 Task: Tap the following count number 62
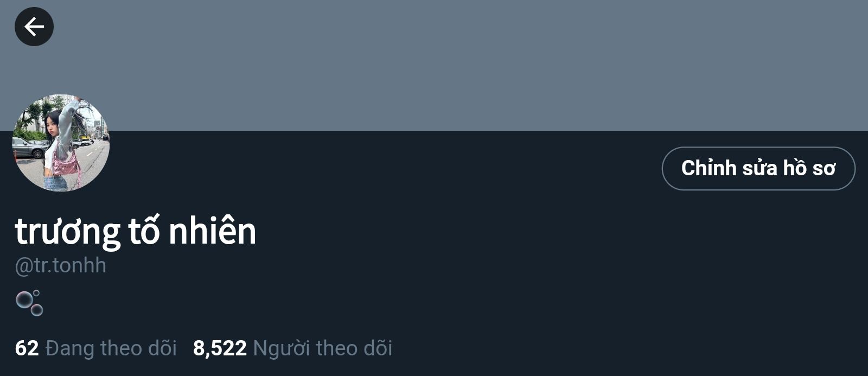coord(27,348)
